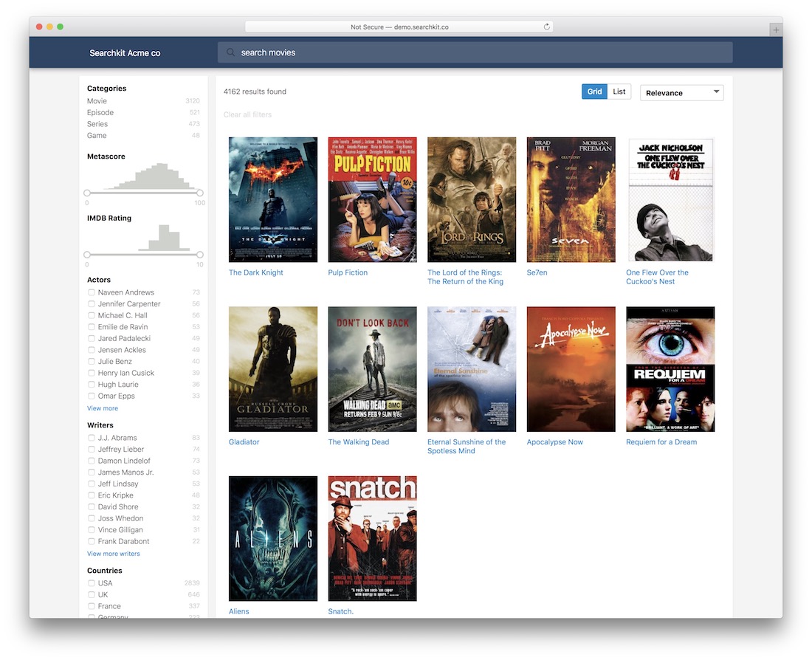
Task: Click Metascore slider maximum handle
Action: coord(200,193)
